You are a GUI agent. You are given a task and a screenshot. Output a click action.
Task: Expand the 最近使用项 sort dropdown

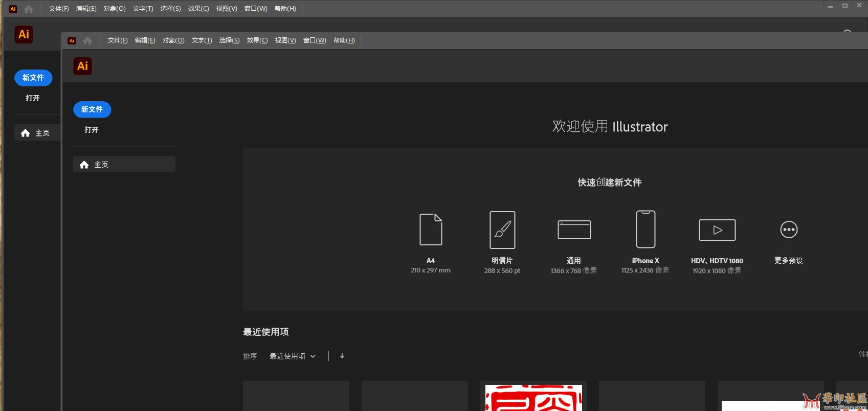293,356
